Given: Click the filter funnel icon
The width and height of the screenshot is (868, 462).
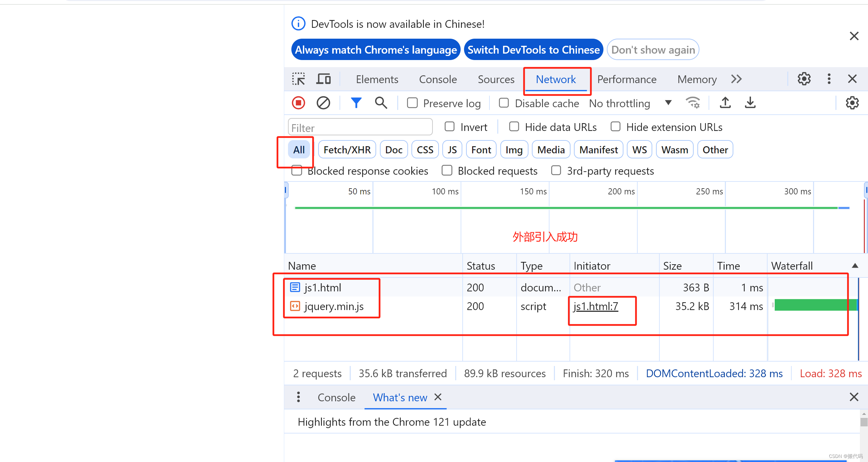Looking at the screenshot, I should [355, 103].
